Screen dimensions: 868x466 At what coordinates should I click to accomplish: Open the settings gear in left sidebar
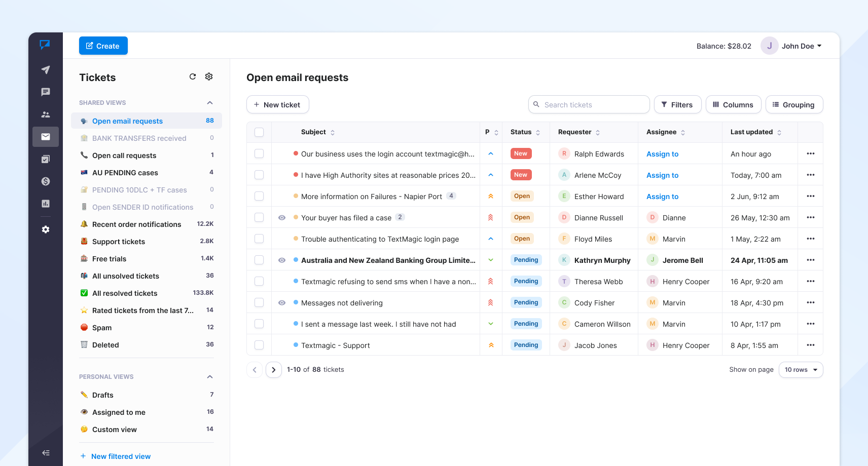(46, 229)
